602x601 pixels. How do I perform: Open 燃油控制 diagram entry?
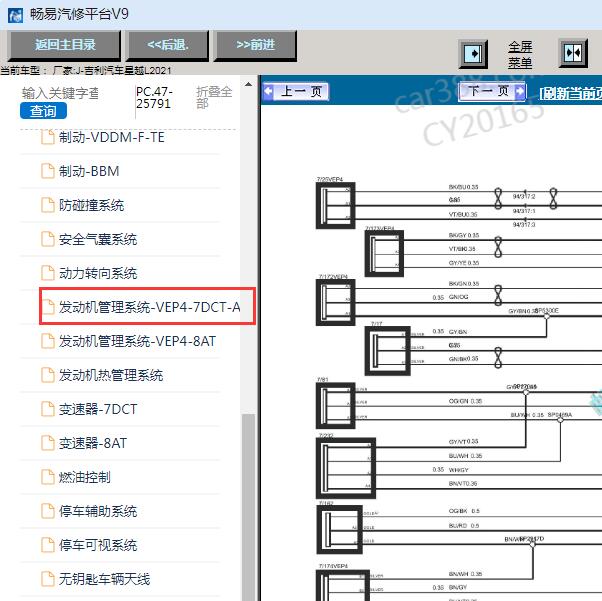tap(84, 477)
